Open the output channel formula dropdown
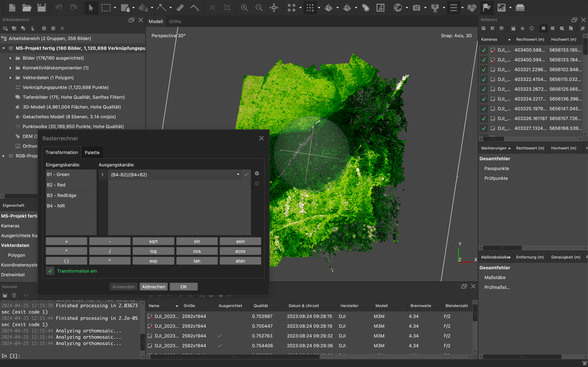588x367 pixels. [238, 175]
